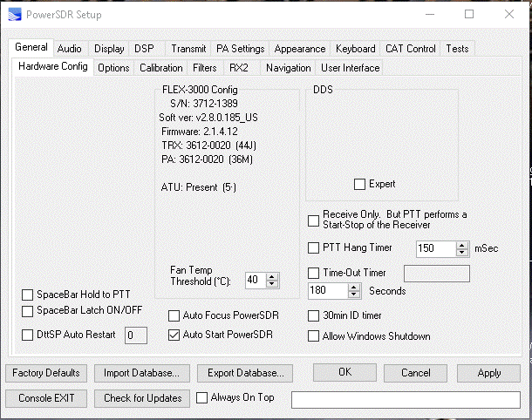Open the PA Settings tab
The height and width of the screenshot is (420, 532).
point(240,49)
